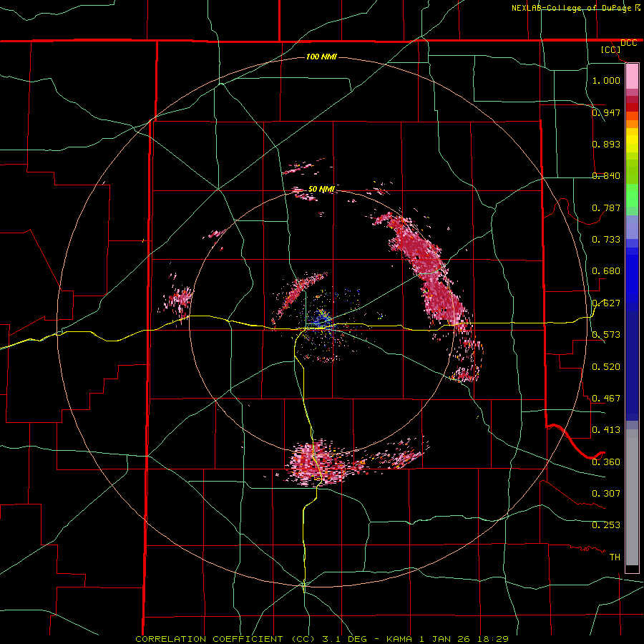Click the 0.520 legend value
Viewport: 644px width, 644px height.
pyautogui.click(x=606, y=366)
